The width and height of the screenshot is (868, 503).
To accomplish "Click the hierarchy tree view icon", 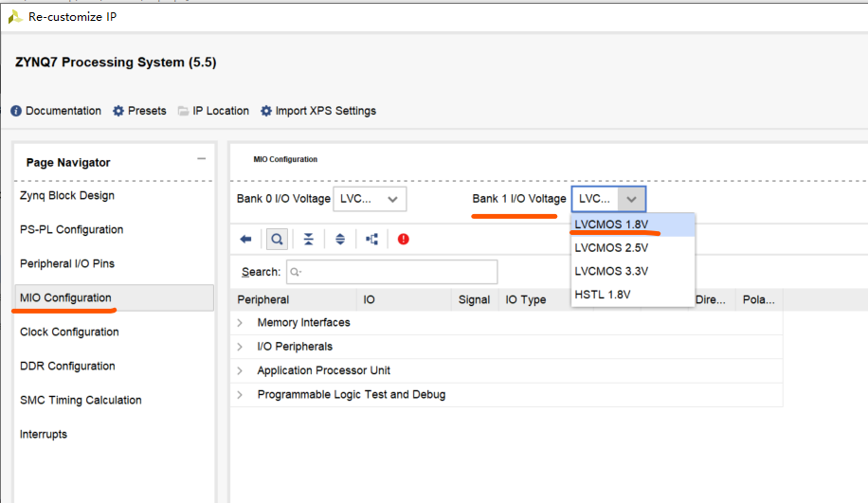I will [x=371, y=240].
